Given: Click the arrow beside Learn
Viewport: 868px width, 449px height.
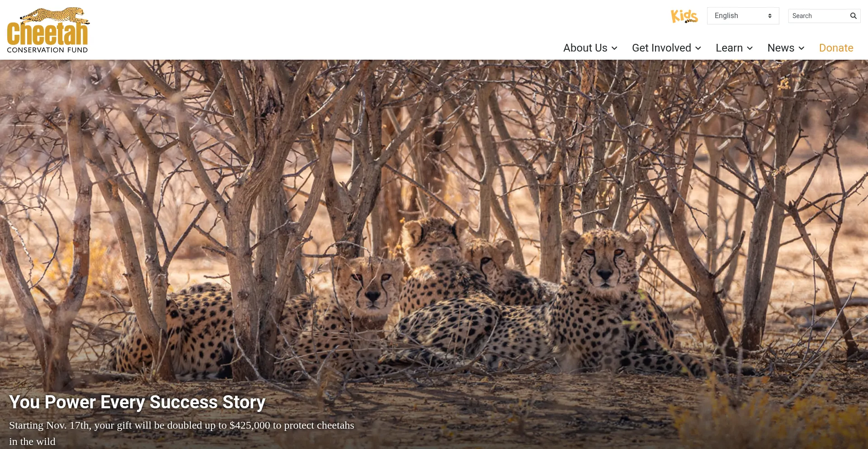Looking at the screenshot, I should [750, 48].
